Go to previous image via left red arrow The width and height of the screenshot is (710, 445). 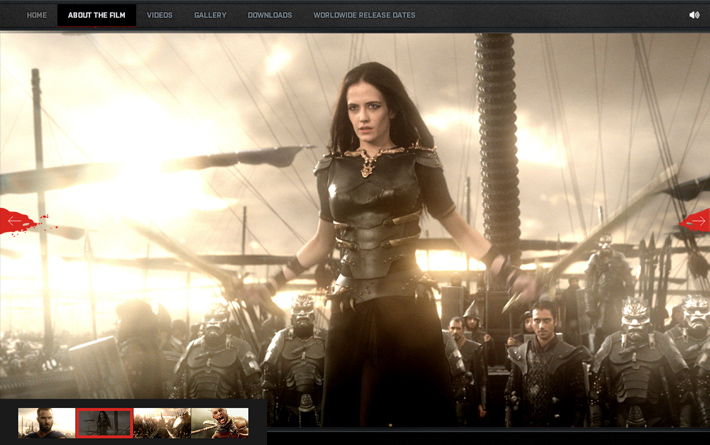16,221
